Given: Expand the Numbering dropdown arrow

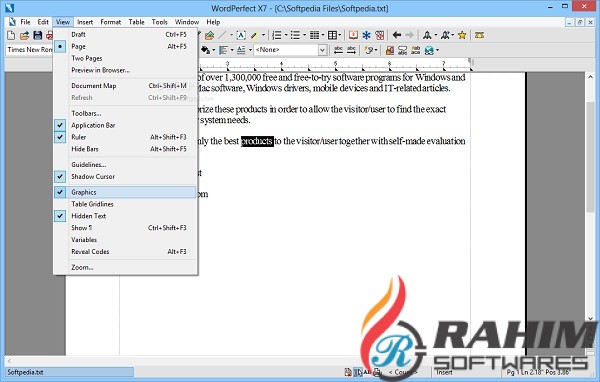Looking at the screenshot, I should (x=286, y=36).
